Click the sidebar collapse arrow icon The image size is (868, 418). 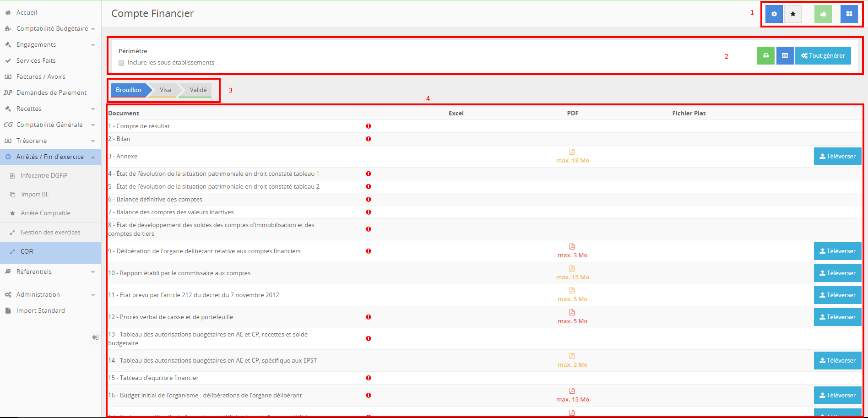(x=95, y=337)
